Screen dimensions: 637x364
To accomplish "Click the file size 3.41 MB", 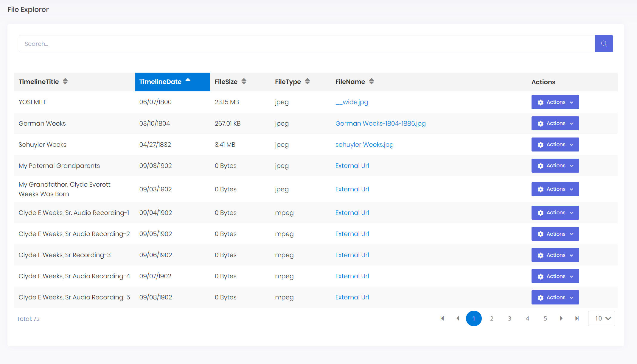I will [x=225, y=144].
